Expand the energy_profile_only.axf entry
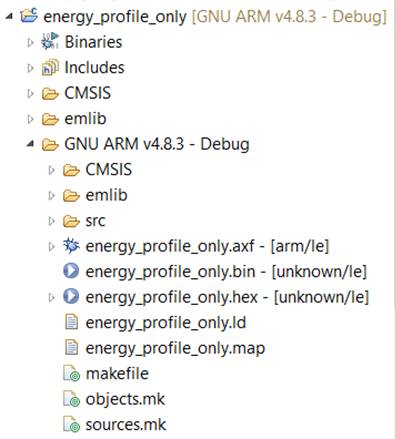This screenshot has height=439, width=395. (51, 246)
